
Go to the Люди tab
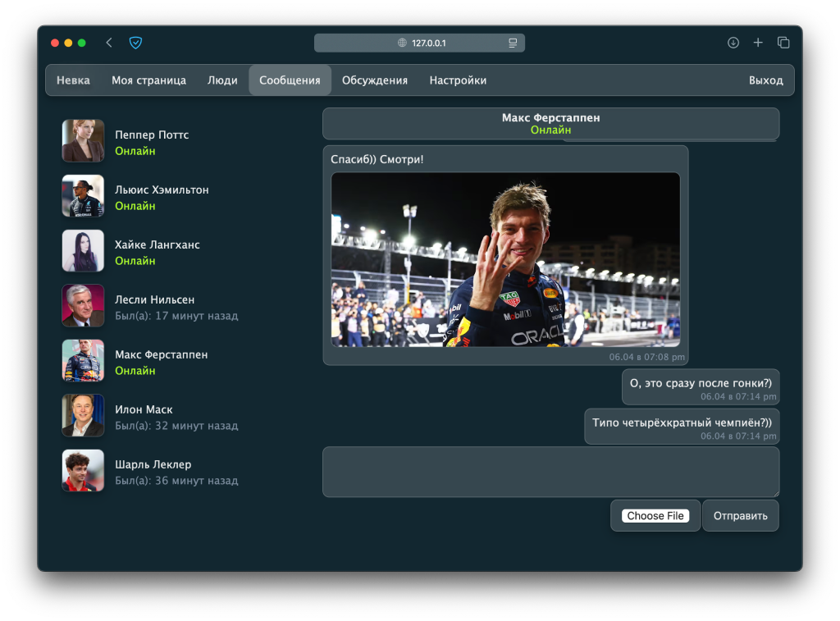[222, 80]
